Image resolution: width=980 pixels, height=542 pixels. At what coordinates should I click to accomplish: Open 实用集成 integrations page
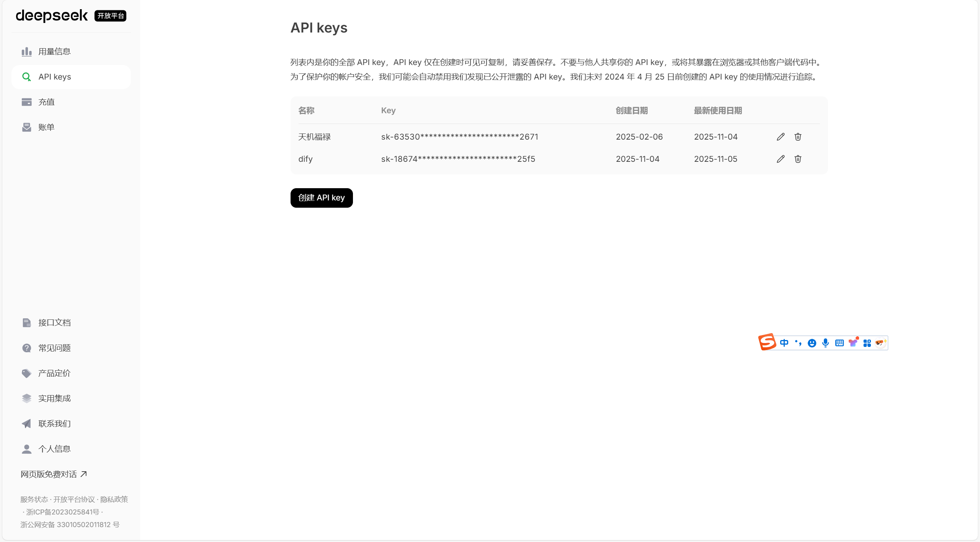(x=54, y=399)
